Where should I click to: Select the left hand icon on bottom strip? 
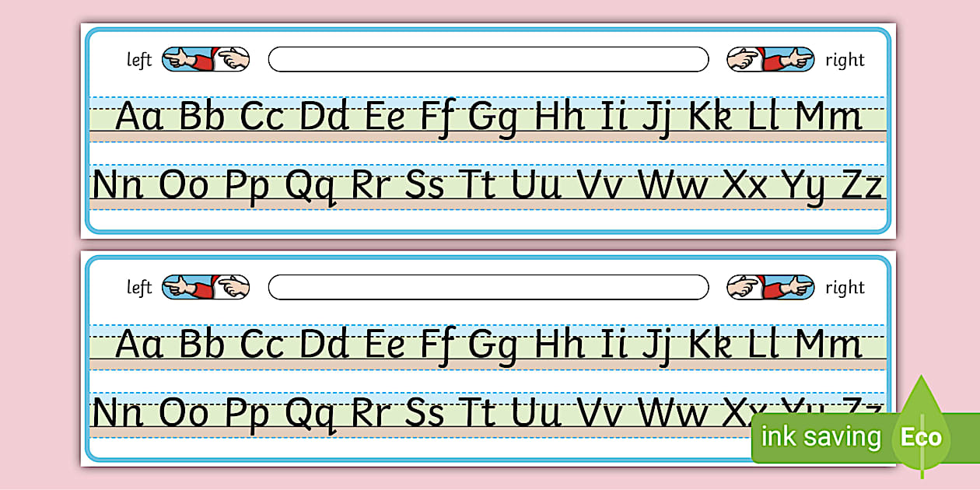206,287
